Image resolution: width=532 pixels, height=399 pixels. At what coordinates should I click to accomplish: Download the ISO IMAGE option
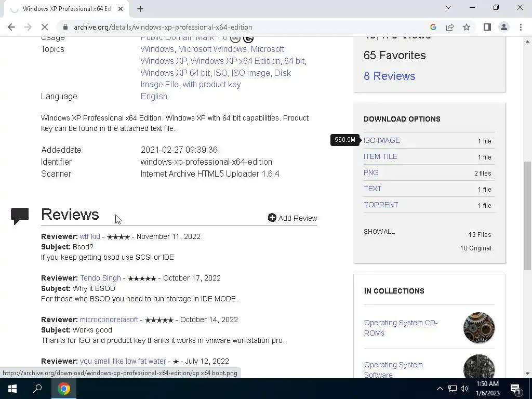point(382,140)
